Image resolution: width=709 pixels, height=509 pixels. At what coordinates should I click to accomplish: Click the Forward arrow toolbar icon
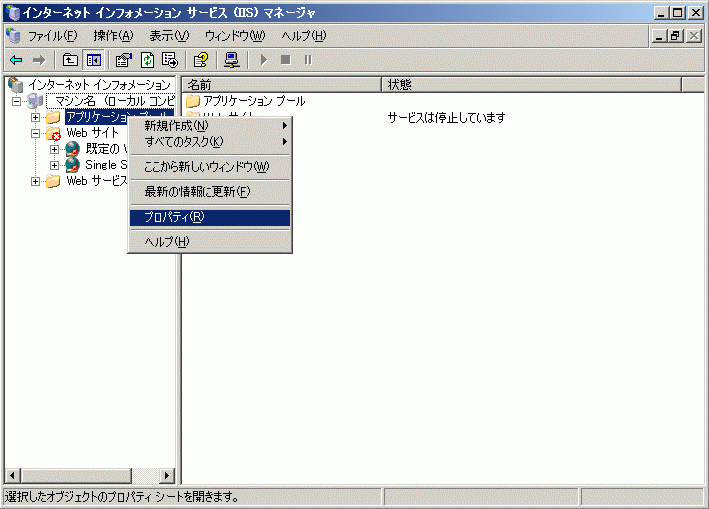click(x=39, y=60)
